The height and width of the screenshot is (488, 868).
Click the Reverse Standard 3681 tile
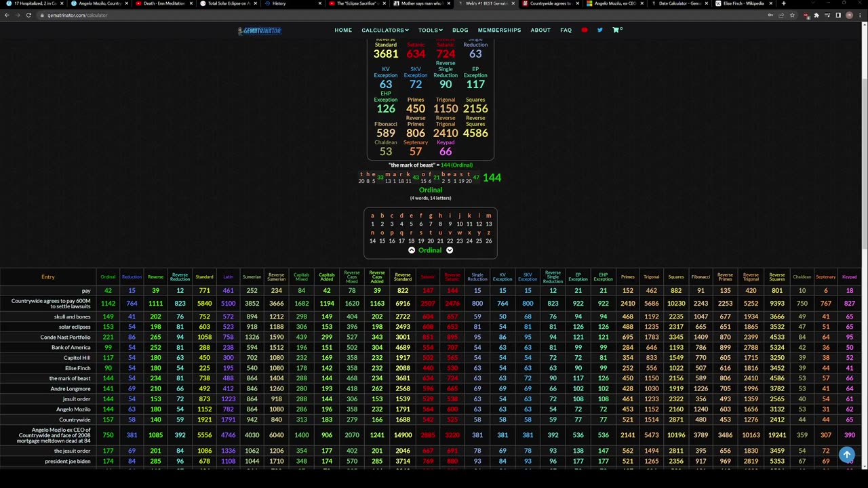click(386, 54)
